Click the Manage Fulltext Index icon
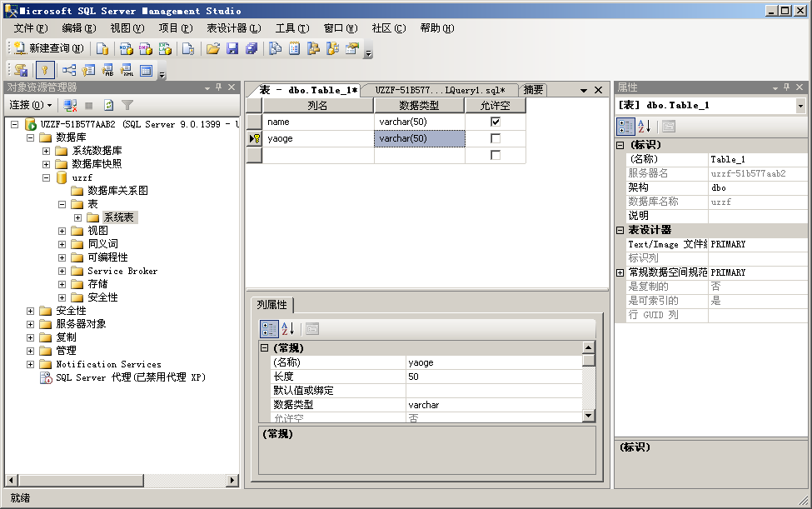This screenshot has height=509, width=812. (107, 70)
